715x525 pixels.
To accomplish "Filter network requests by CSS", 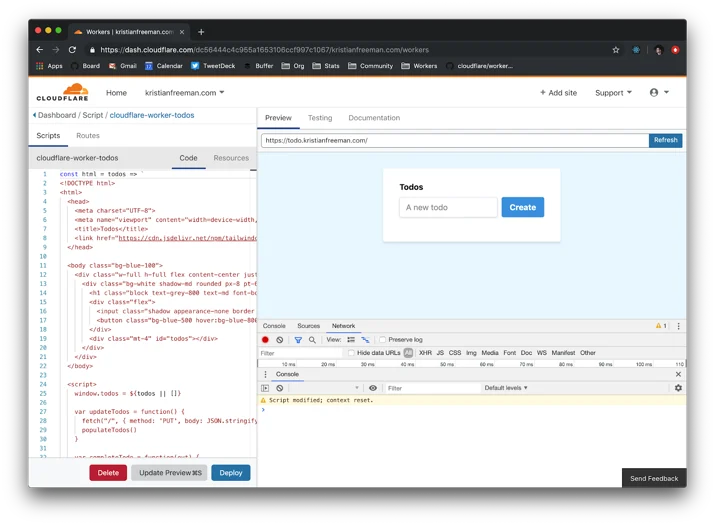I will [x=455, y=353].
